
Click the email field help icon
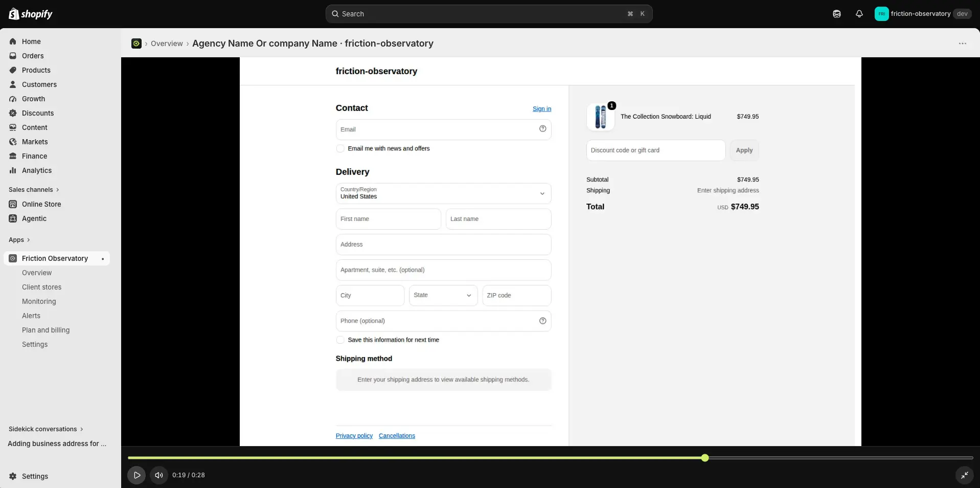542,129
